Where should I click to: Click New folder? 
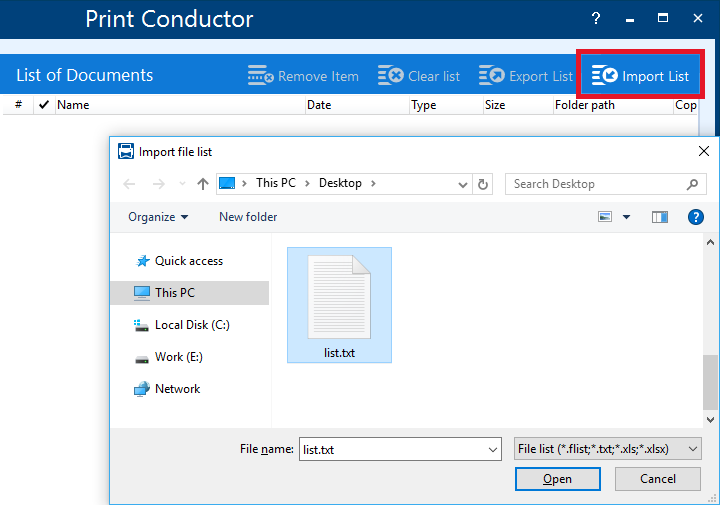[248, 217]
